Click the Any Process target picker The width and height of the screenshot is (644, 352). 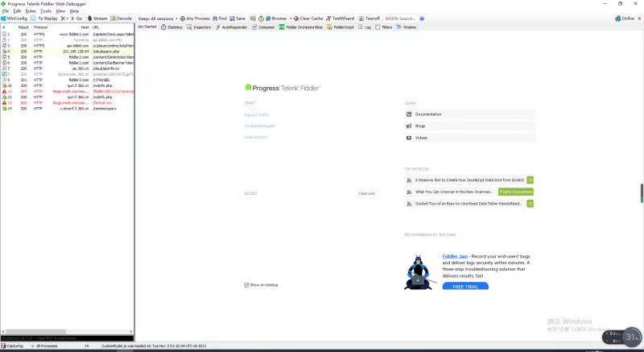tap(195, 19)
